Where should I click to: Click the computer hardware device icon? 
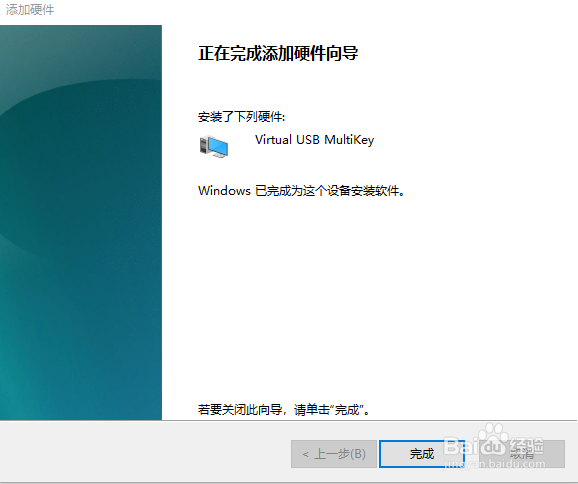coord(214,146)
